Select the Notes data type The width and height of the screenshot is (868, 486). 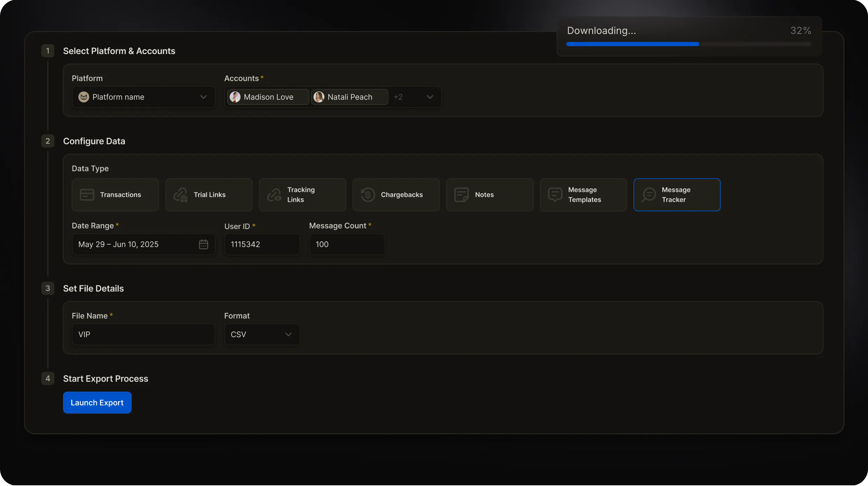[x=490, y=195]
